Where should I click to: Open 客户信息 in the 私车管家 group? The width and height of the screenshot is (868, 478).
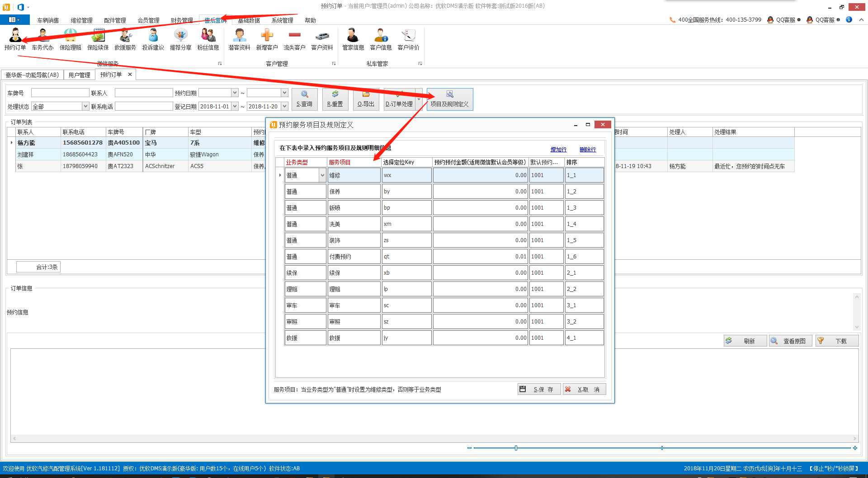381,39
